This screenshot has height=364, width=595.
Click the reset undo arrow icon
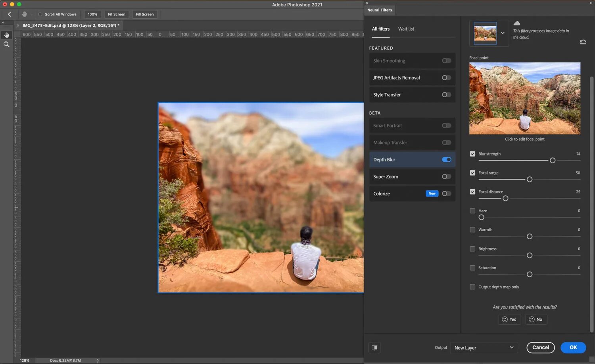(x=583, y=42)
